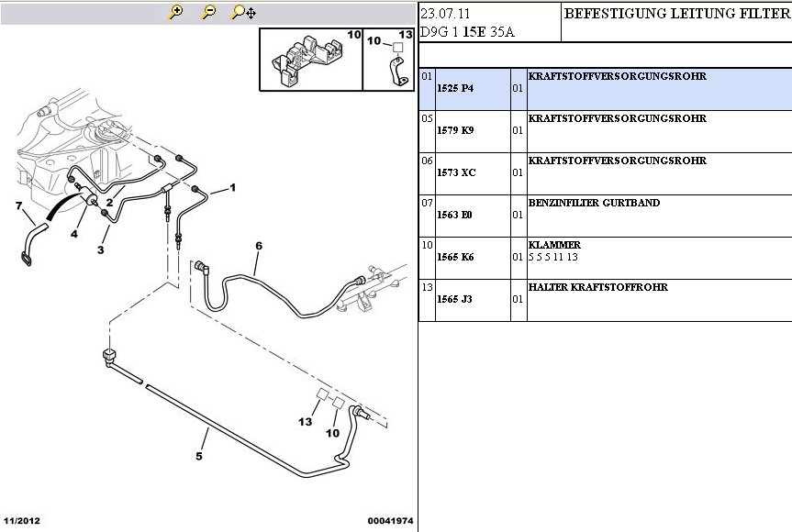The height and width of the screenshot is (532, 792).
Task: Select the KLAMMER row part 1565 K6
Action: (x=455, y=257)
